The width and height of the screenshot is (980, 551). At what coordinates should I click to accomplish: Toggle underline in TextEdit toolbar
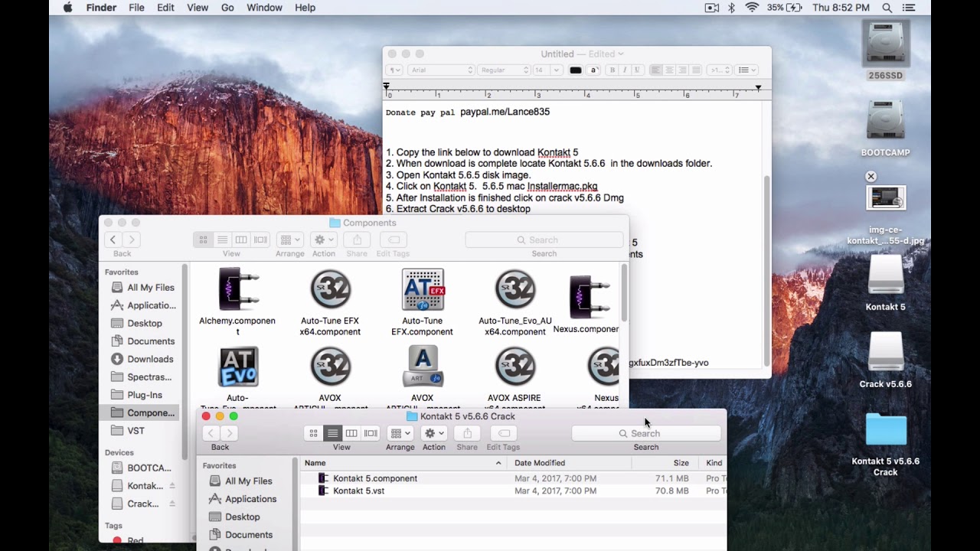pos(637,70)
